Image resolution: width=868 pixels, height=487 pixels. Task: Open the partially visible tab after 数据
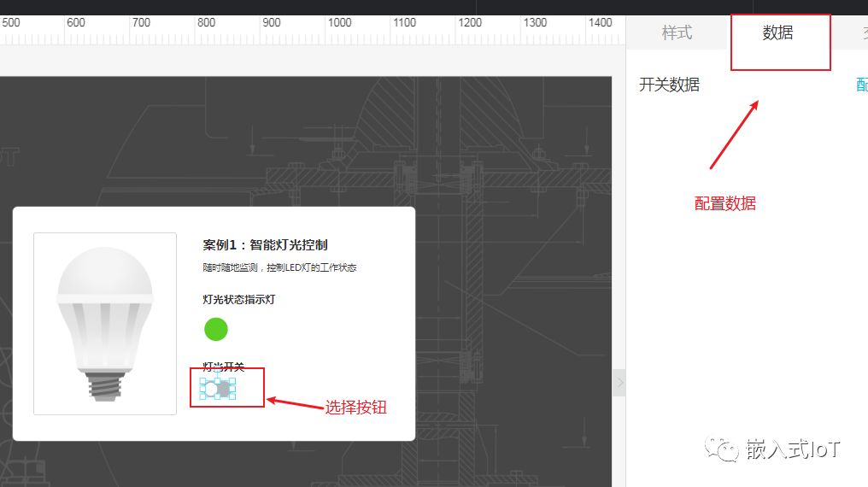(x=863, y=33)
